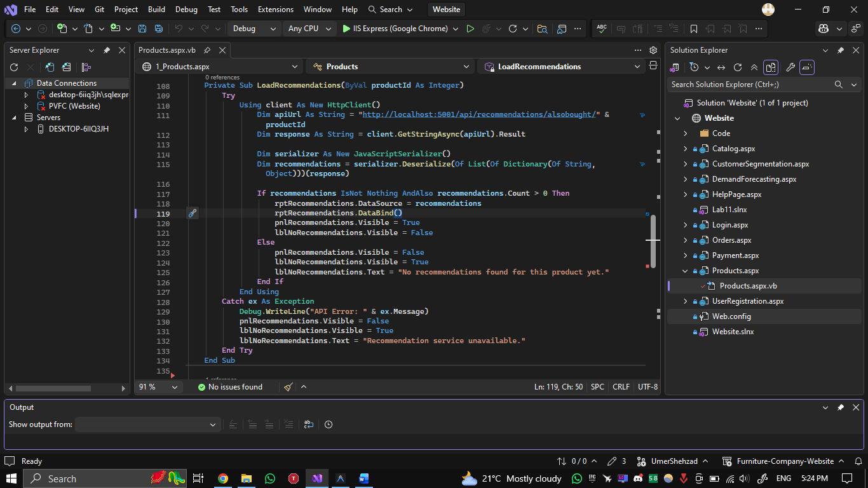Open the Git menu

pyautogui.click(x=99, y=10)
